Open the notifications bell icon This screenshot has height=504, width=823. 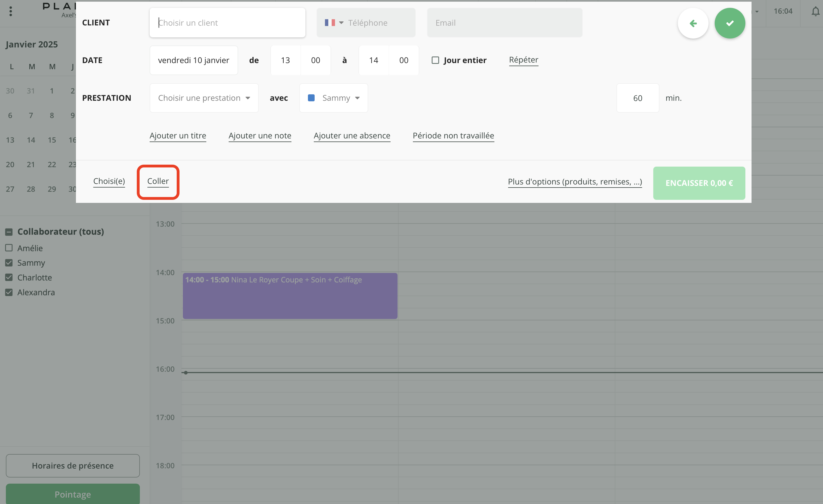click(x=815, y=12)
